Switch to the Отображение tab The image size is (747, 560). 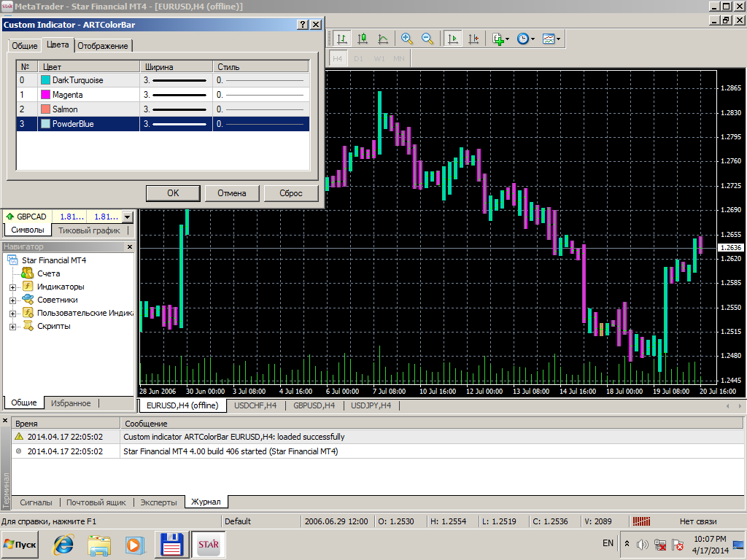[x=103, y=46]
